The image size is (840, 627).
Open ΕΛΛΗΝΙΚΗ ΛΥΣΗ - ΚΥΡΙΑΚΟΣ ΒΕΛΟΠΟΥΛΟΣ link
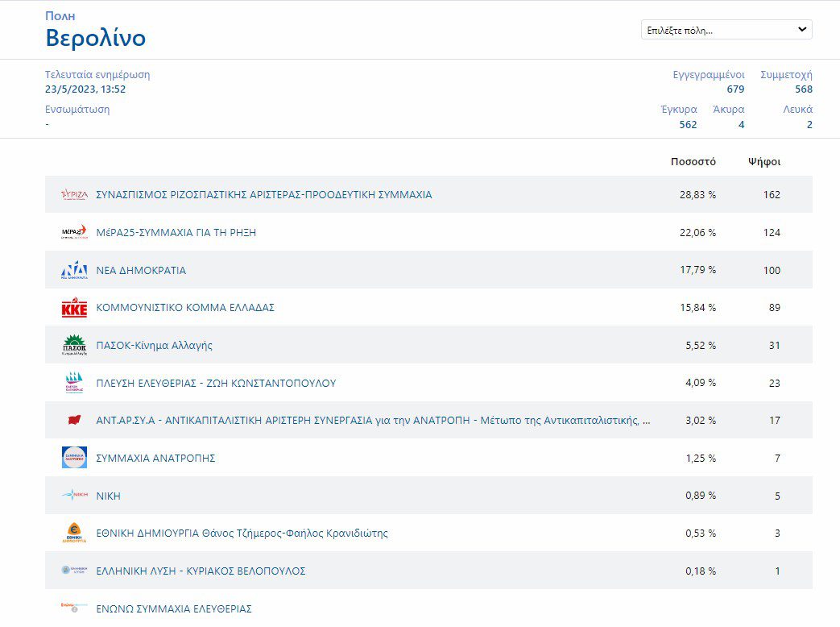pyautogui.click(x=201, y=571)
